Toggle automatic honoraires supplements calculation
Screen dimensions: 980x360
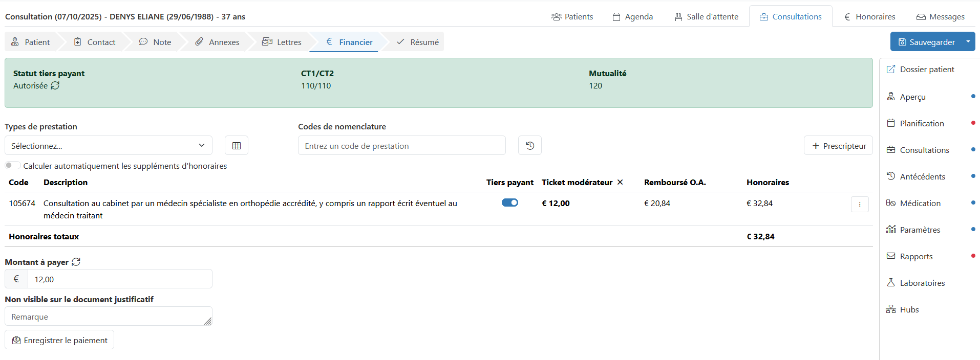point(12,165)
